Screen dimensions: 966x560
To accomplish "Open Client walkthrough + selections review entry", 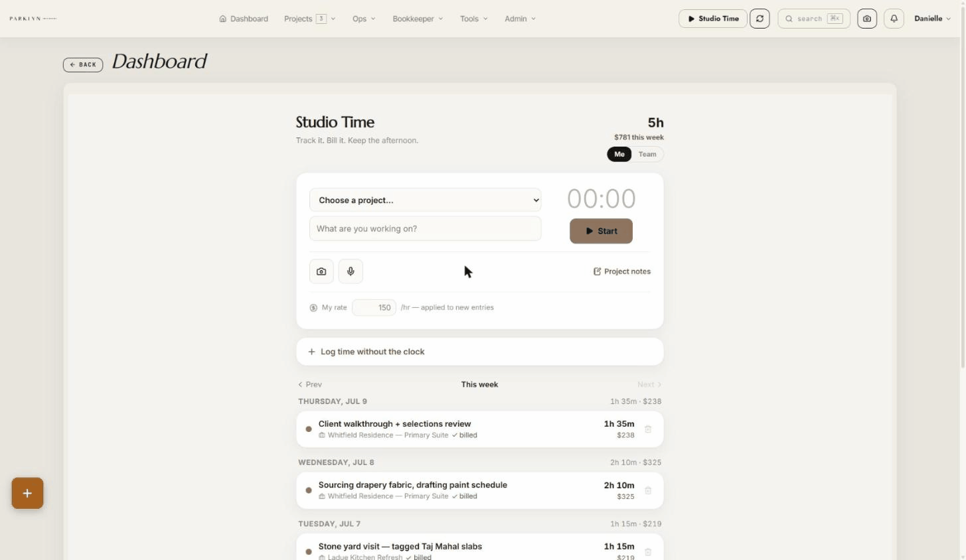I will point(480,429).
